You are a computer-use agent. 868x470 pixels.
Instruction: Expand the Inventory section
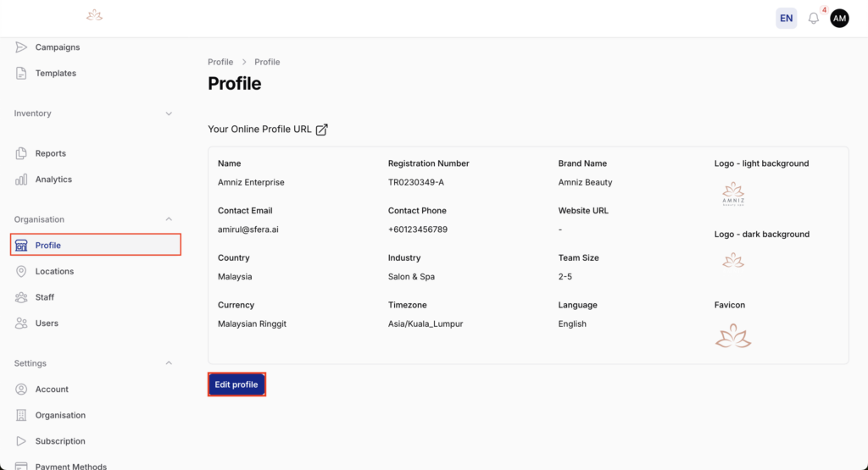(x=169, y=113)
